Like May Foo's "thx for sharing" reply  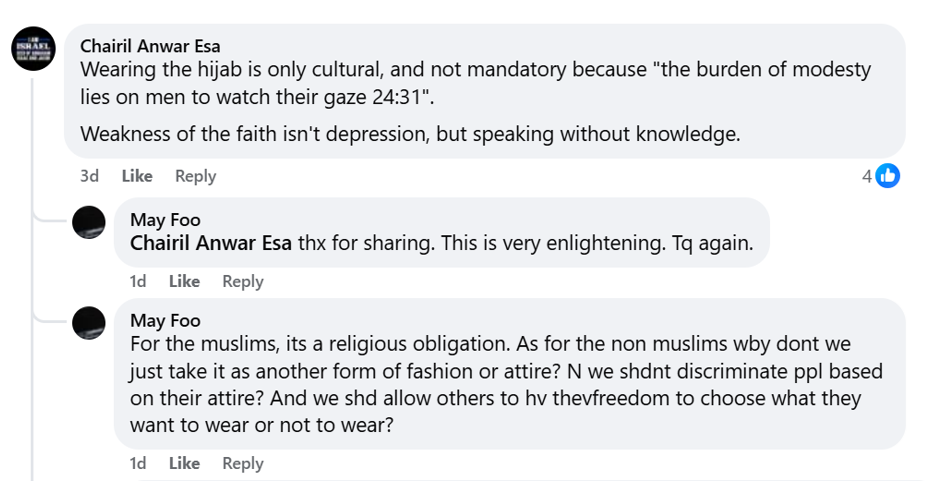point(184,281)
